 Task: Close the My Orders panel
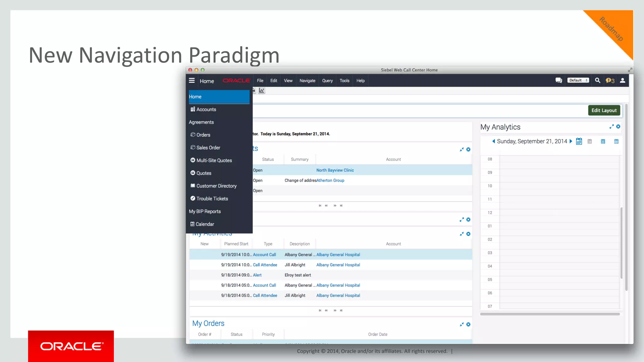(469, 324)
